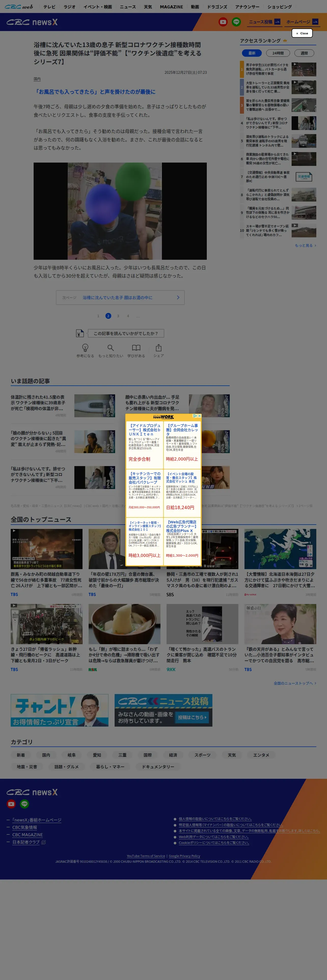The height and width of the screenshot is (980, 327).
Task: Select the 24時間 ranking tab
Action: (278, 53)
